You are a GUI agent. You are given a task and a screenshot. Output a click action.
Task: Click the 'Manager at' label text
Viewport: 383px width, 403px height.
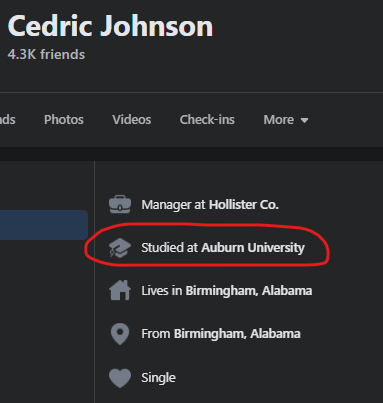pos(173,205)
